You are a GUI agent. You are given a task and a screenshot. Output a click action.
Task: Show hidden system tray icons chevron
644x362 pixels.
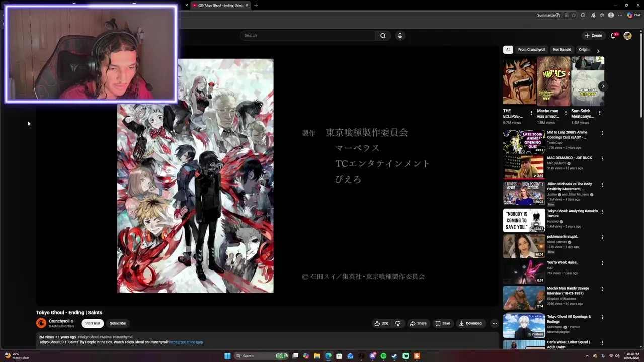(587, 356)
